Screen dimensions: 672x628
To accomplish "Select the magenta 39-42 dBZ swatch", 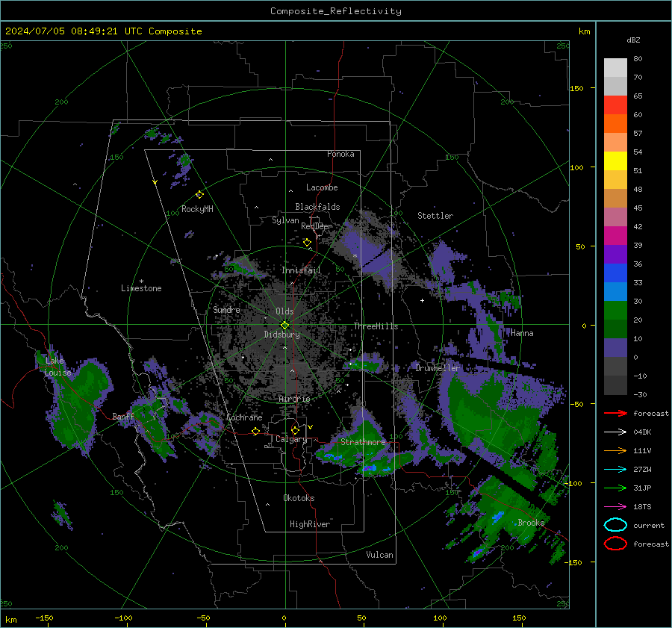I will [x=615, y=235].
